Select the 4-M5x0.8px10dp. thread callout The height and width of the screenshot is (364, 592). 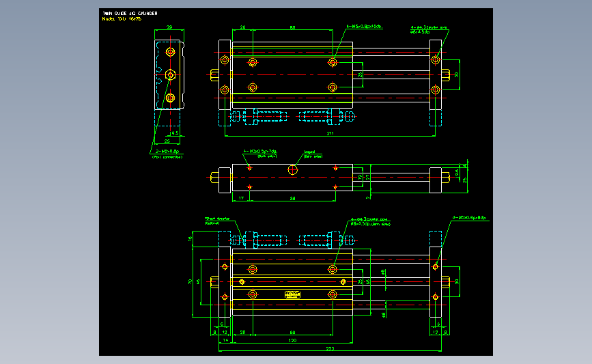tap(365, 27)
